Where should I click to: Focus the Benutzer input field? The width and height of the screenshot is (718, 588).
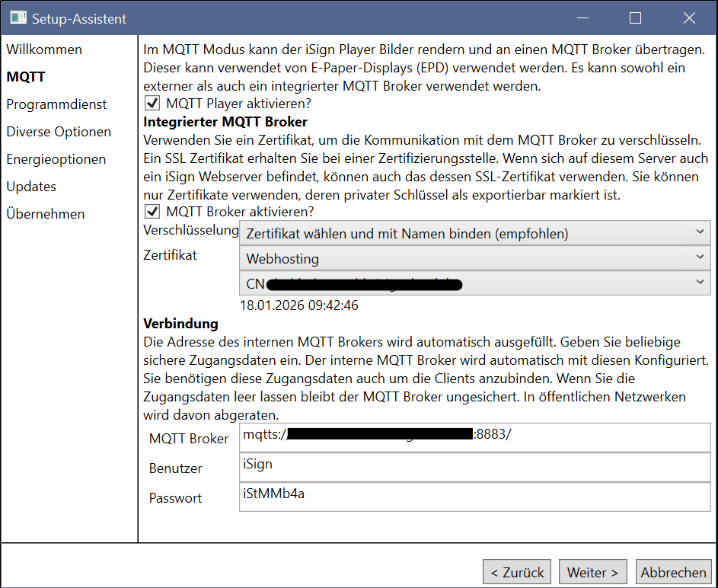475,467
